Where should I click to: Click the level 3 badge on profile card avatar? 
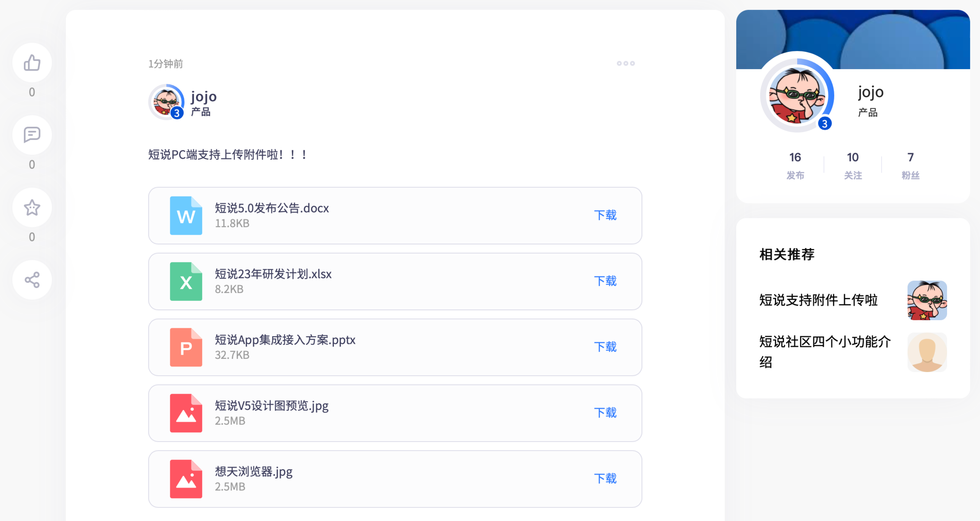pyautogui.click(x=824, y=123)
